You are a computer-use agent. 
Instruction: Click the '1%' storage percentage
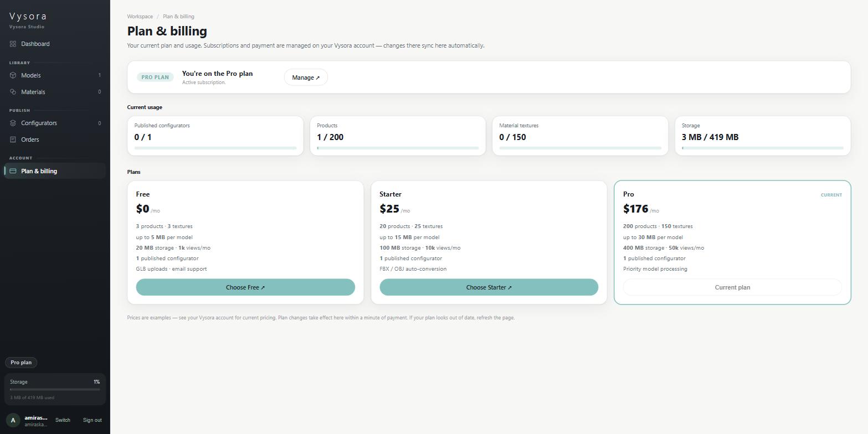pyautogui.click(x=96, y=382)
